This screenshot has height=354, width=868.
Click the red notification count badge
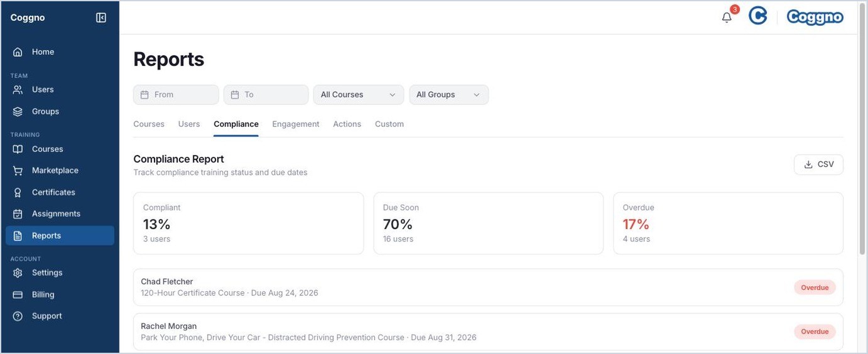click(x=735, y=9)
